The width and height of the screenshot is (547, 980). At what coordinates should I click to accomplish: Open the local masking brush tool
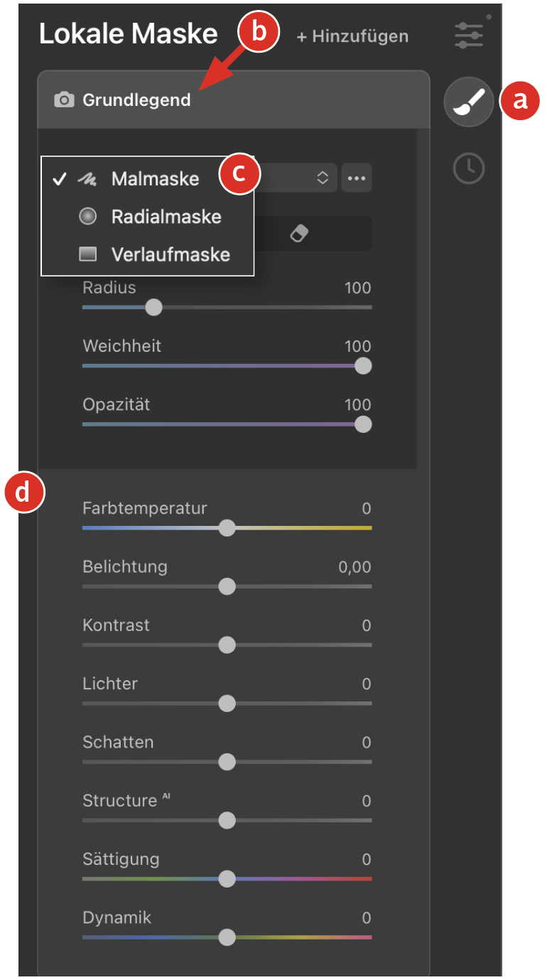(468, 102)
